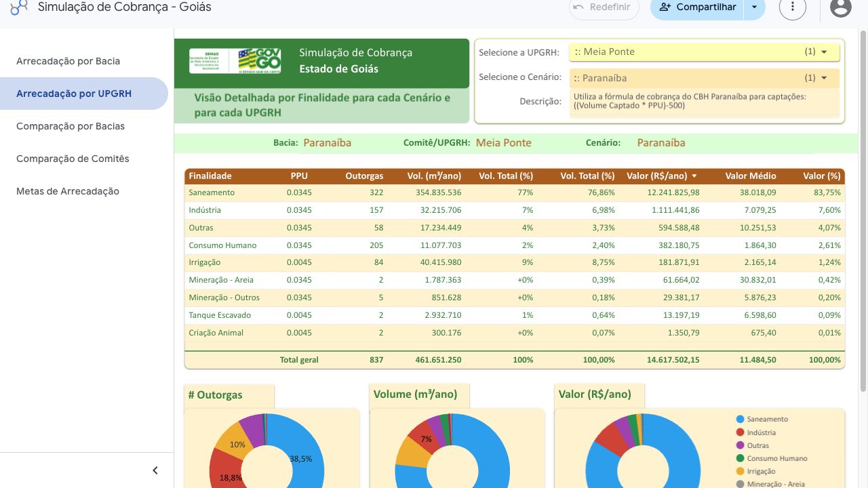
Task: Click the Indústria red legend swatch
Action: tap(740, 432)
